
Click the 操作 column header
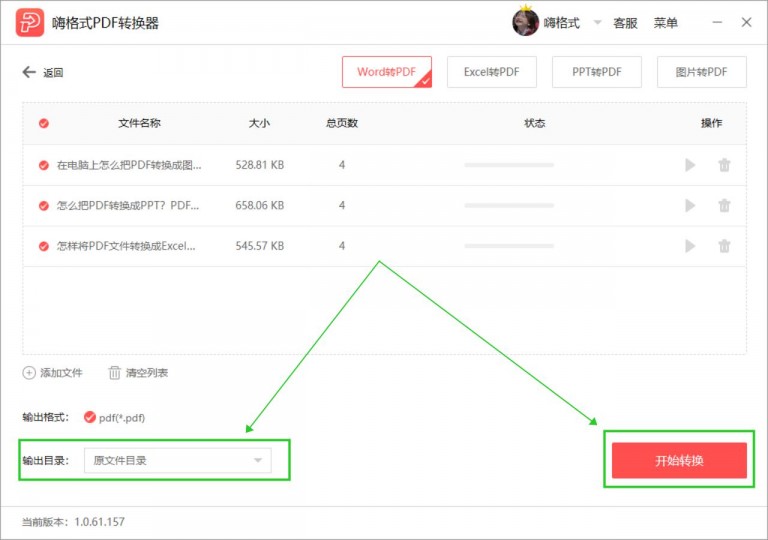pos(711,123)
